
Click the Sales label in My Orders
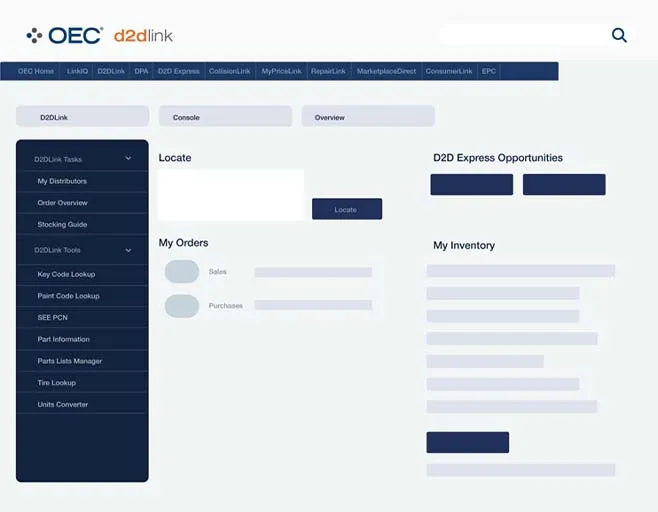pos(217,272)
